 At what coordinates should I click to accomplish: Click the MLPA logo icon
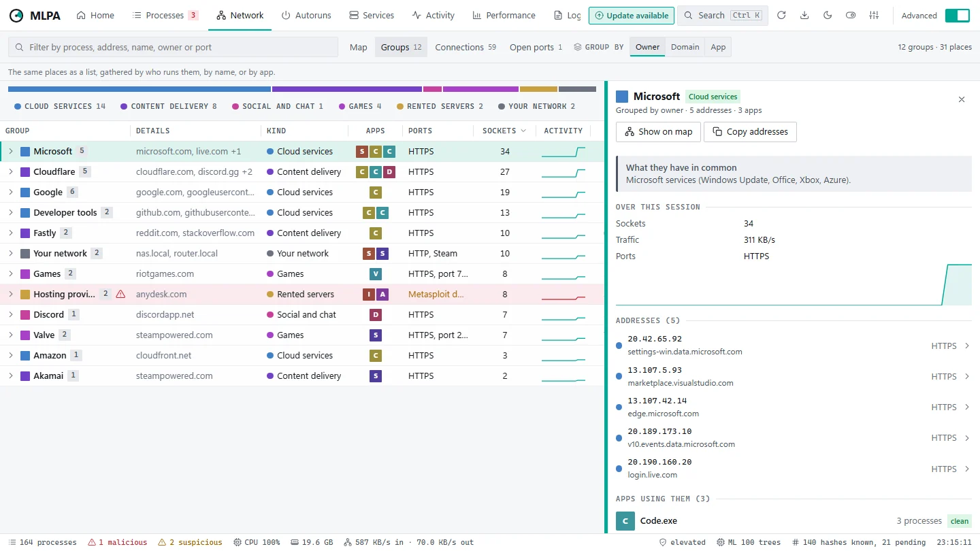click(16, 16)
